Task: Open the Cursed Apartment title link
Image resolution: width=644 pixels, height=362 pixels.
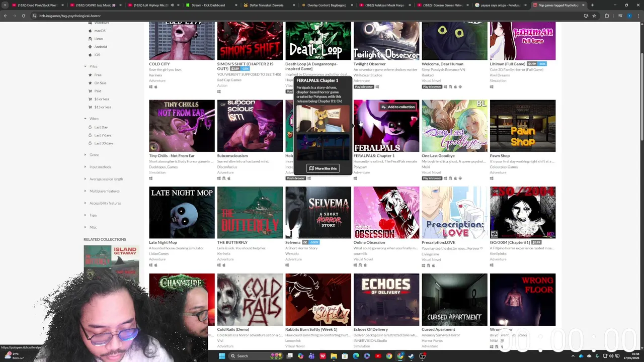Action: (x=438, y=329)
